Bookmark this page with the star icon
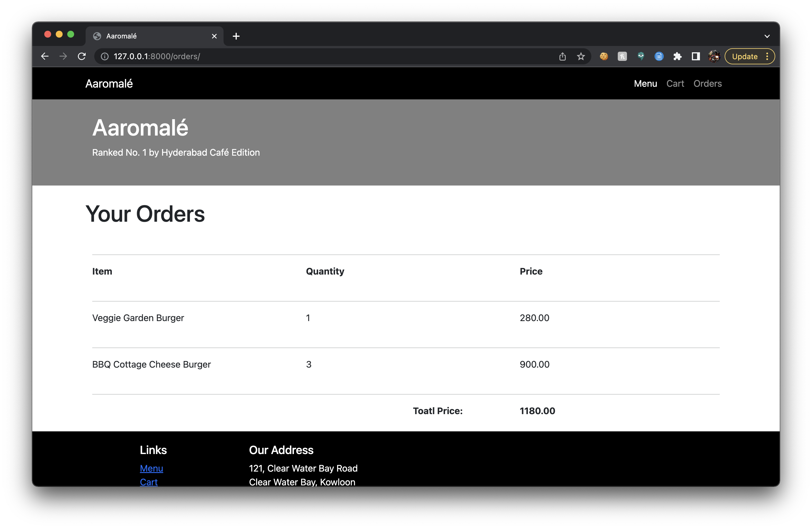 [x=581, y=56]
